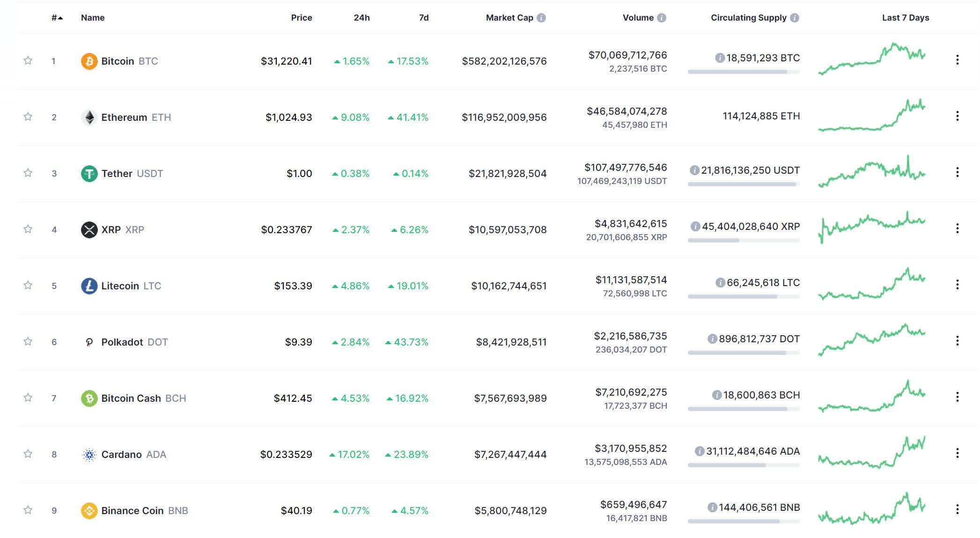980x538 pixels.
Task: Sort the table by Price column header
Action: tap(302, 18)
